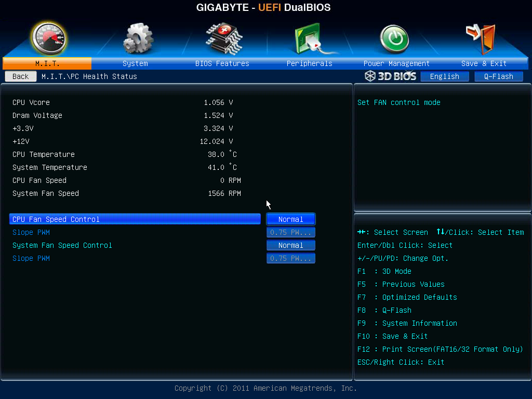Click the F5 : Previous Values hint

point(401,284)
